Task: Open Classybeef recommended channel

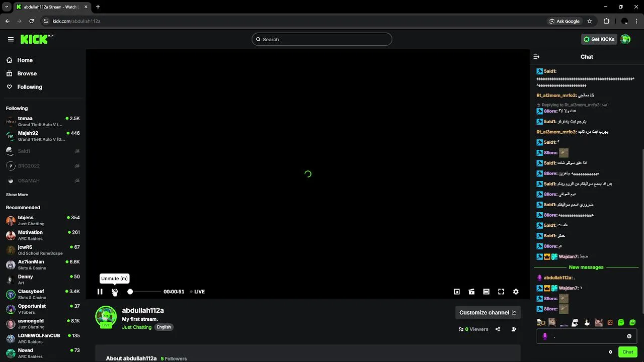Action: click(x=43, y=294)
